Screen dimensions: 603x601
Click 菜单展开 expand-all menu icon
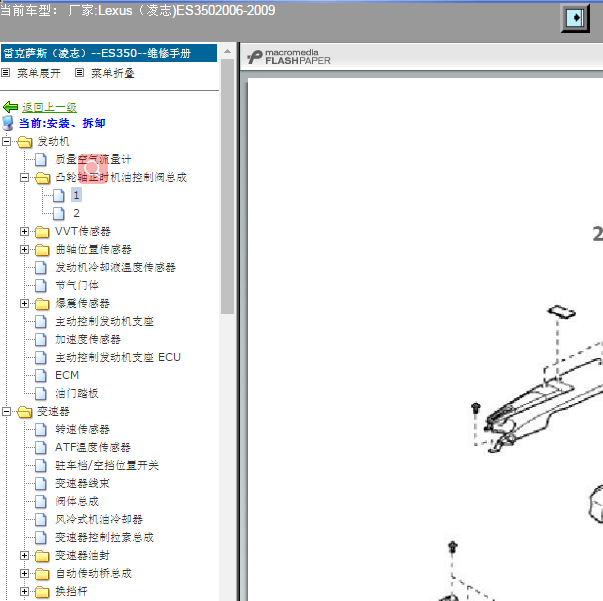pos(5,73)
